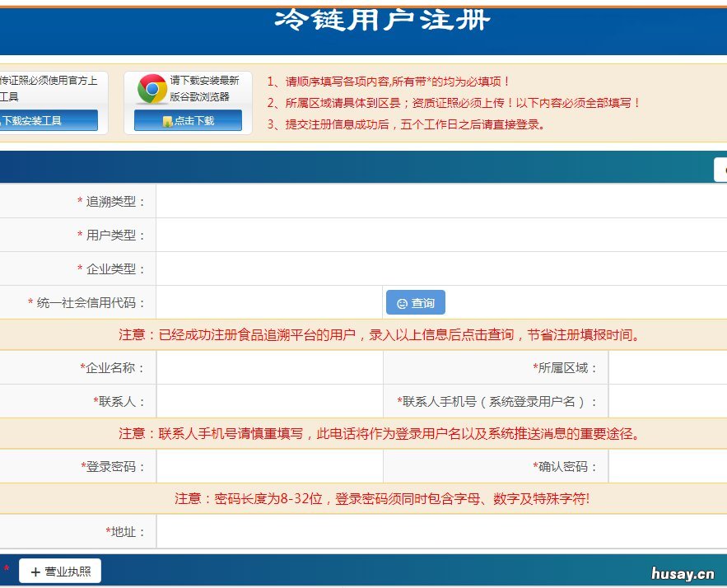Click the plus icon on 营业执照 upload button
This screenshot has width=727, height=588.
[35, 570]
